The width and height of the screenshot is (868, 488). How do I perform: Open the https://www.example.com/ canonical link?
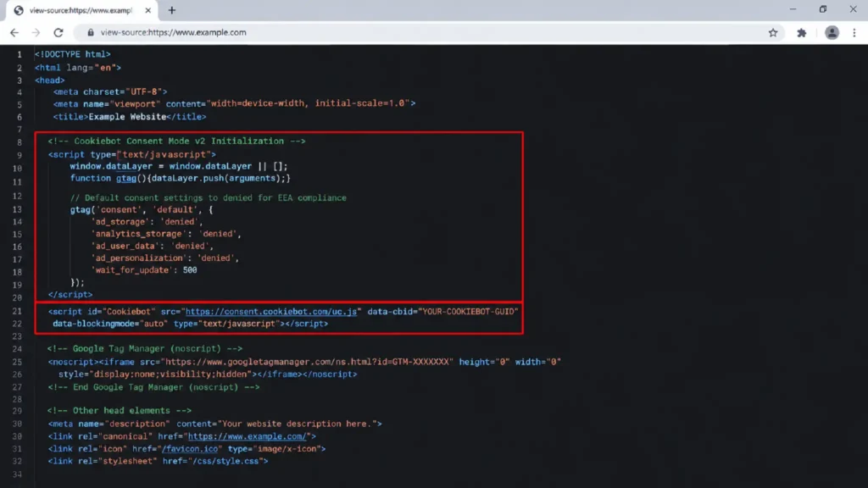point(247,436)
